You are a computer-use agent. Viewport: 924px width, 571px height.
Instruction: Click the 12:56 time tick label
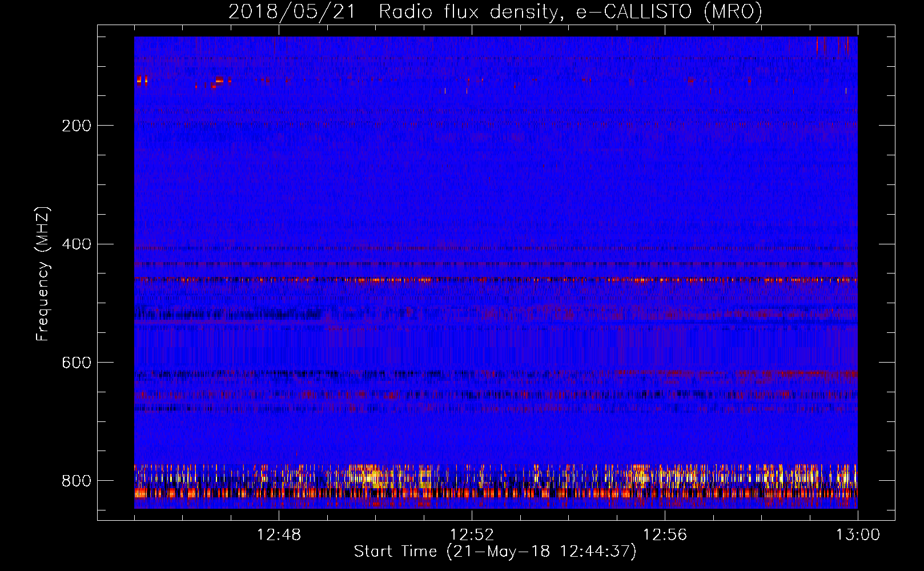pyautogui.click(x=665, y=535)
